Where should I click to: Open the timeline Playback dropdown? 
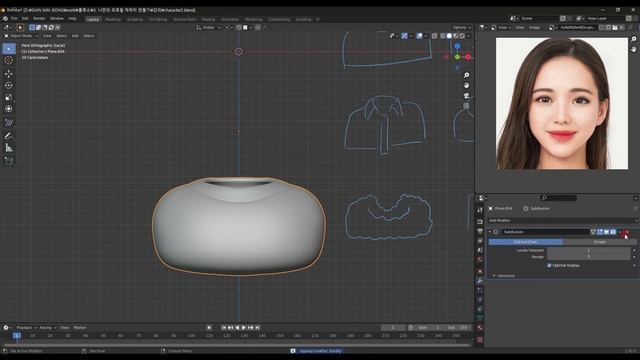[x=26, y=327]
